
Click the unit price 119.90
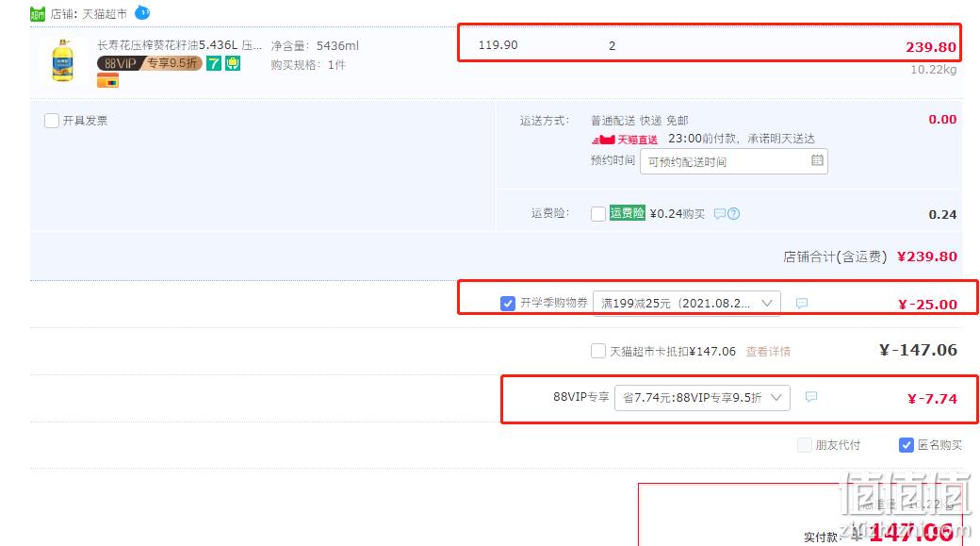[498, 45]
